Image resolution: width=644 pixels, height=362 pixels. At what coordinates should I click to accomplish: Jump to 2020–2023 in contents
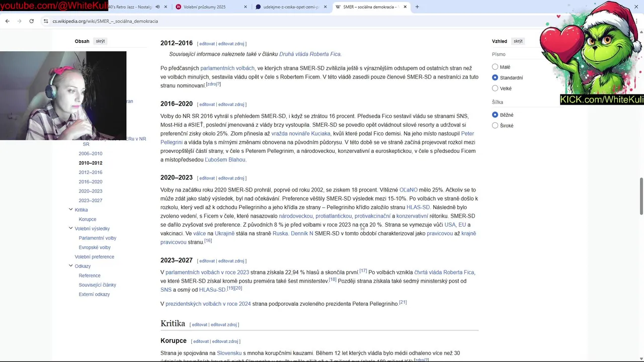coord(91,191)
